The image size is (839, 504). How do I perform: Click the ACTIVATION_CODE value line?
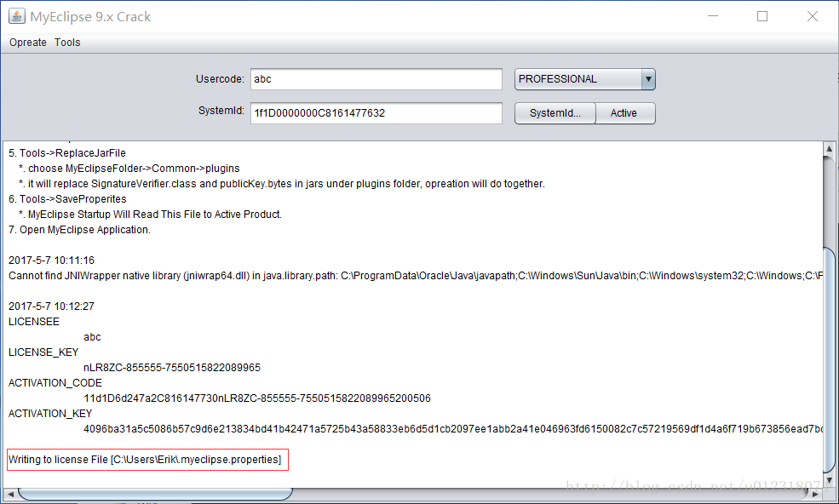pos(257,398)
